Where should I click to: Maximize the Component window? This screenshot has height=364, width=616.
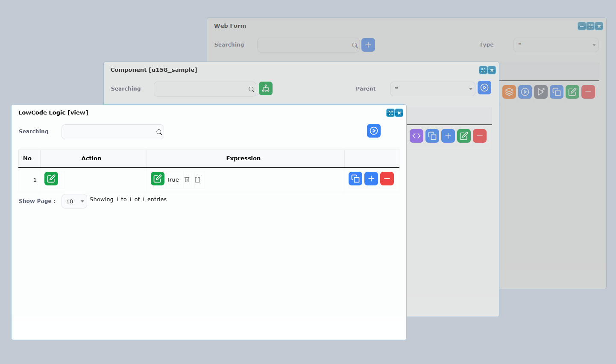pos(483,70)
